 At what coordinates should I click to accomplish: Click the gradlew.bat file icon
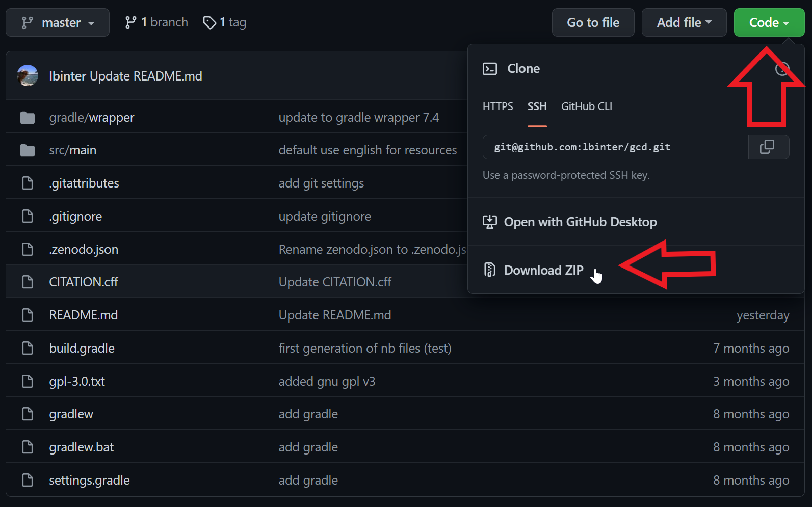click(x=28, y=447)
